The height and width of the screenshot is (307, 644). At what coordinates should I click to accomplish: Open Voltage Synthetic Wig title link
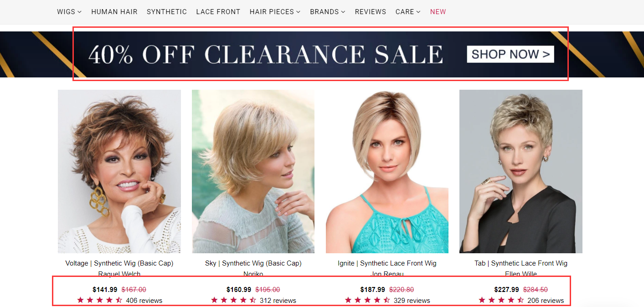coord(119,263)
